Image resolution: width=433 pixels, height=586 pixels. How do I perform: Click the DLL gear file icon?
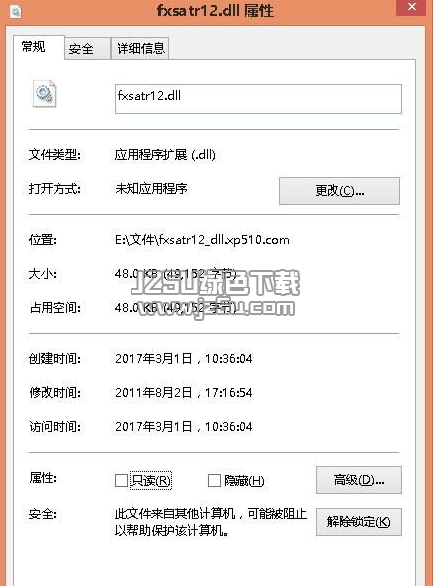click(44, 94)
